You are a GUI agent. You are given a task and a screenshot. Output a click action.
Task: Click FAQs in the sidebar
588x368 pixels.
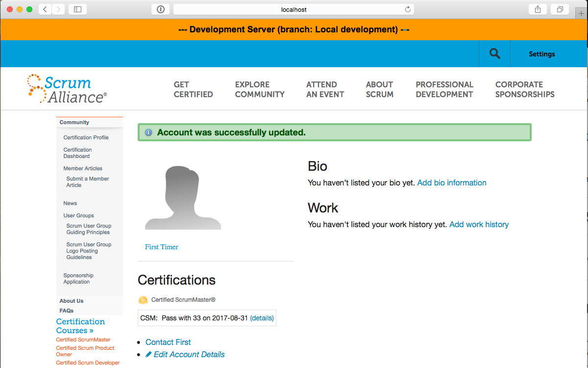(67, 311)
